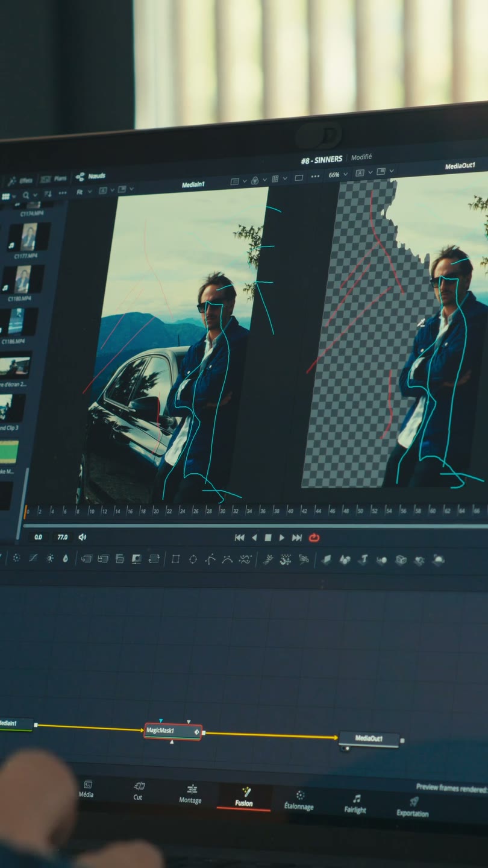Add a Brightness Contrast node from toolbar

point(50,558)
